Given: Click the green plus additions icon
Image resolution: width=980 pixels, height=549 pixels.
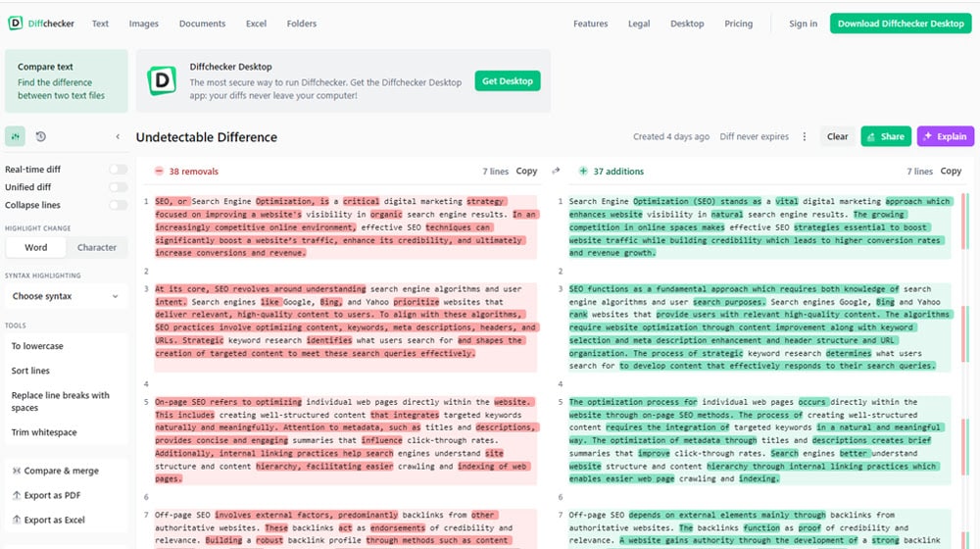Looking at the screenshot, I should (583, 172).
